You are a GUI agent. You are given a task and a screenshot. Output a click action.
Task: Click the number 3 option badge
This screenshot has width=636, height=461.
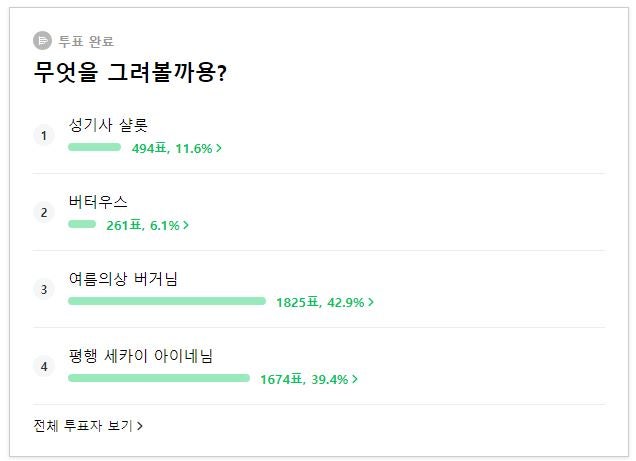coord(43,289)
